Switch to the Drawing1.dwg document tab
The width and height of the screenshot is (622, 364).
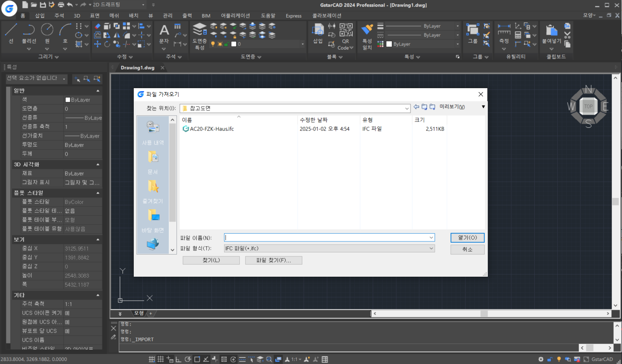[137, 68]
